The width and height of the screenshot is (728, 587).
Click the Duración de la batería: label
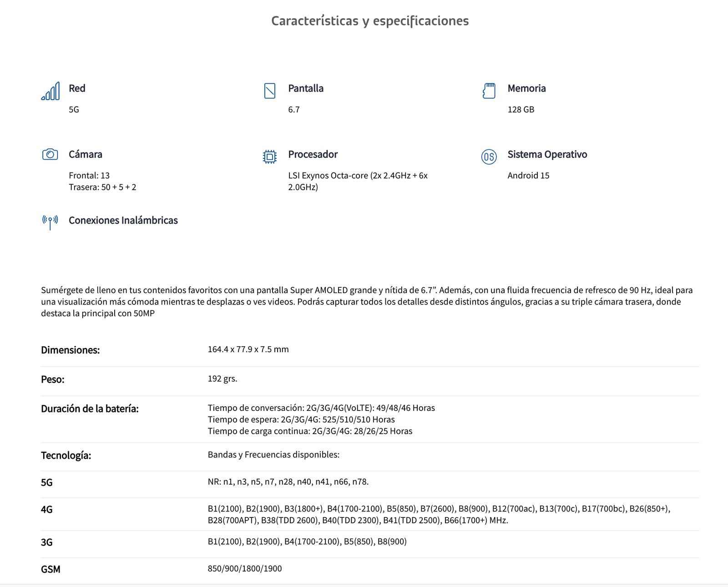tap(90, 409)
